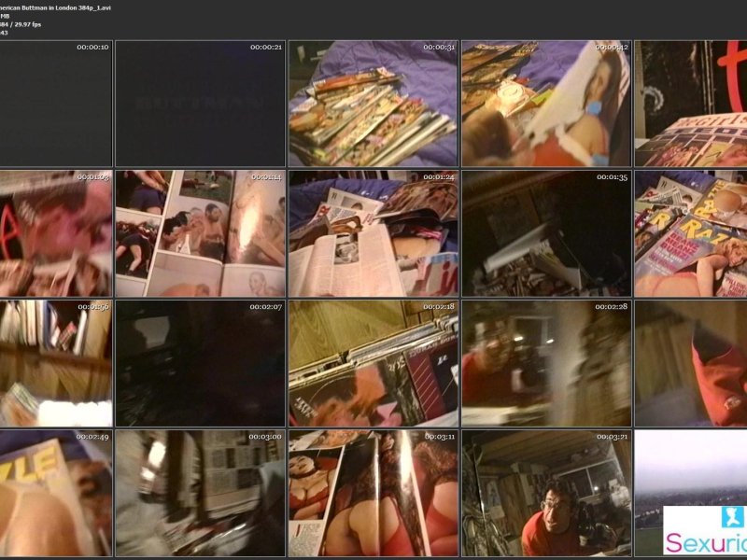
Task: Open the thumbnail marked 00:03:11
Action: coord(373,494)
